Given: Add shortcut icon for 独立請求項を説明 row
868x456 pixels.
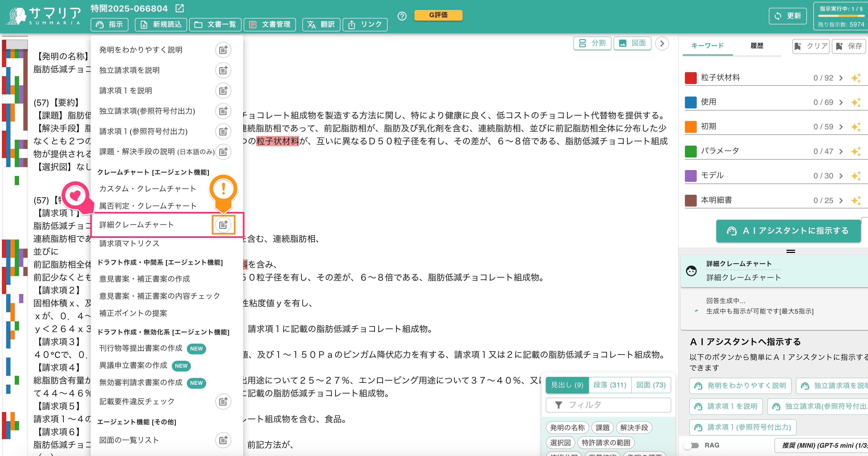Looking at the screenshot, I should tap(223, 70).
